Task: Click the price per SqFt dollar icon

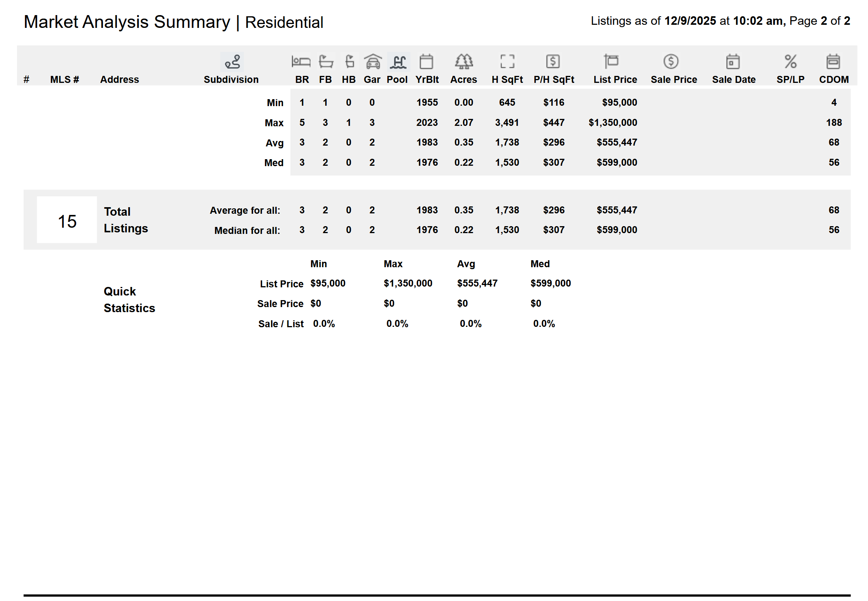Action: (553, 62)
